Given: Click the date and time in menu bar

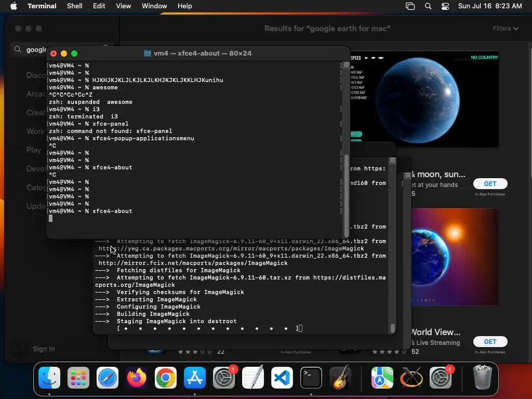Looking at the screenshot, I should (490, 6).
